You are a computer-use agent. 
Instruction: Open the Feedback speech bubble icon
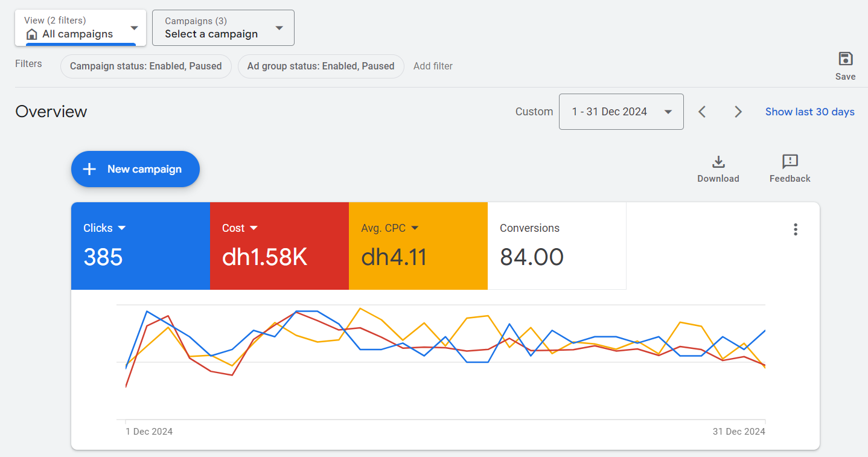point(790,162)
